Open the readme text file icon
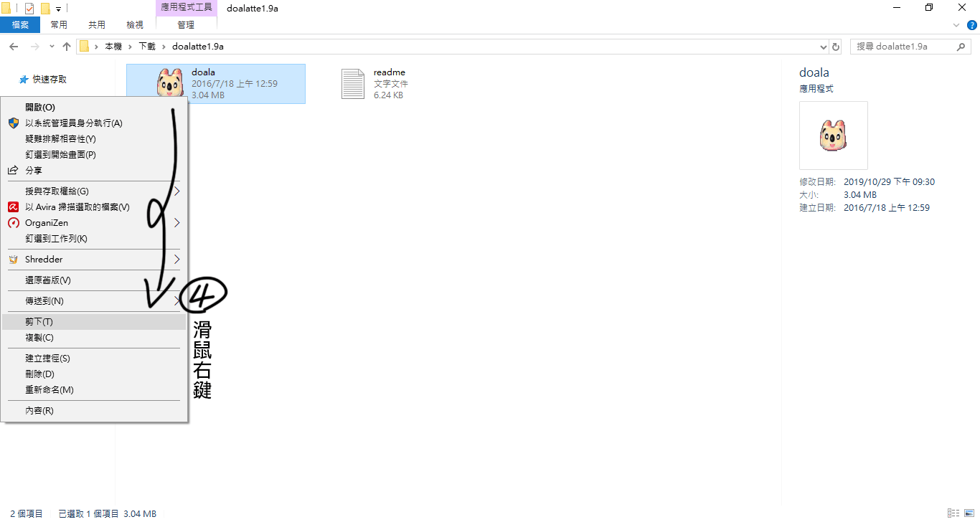Screen dimensions: 980x522 coord(353,84)
